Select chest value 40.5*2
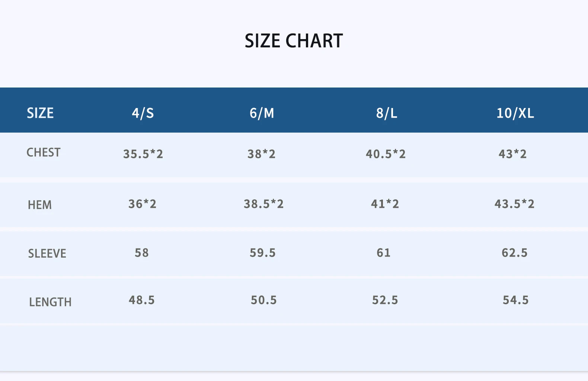588x381 pixels. 386,154
